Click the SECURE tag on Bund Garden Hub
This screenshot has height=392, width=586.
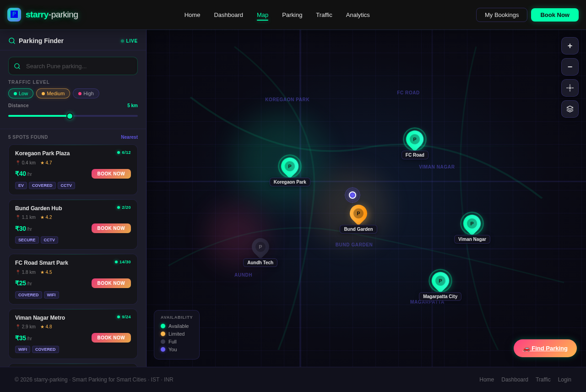[x=27, y=240]
